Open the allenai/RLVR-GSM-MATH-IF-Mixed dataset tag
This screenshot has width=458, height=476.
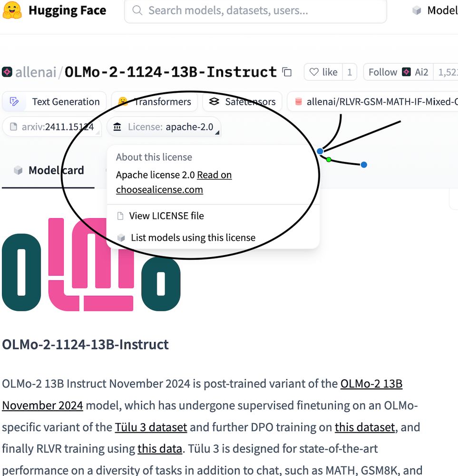click(372, 101)
